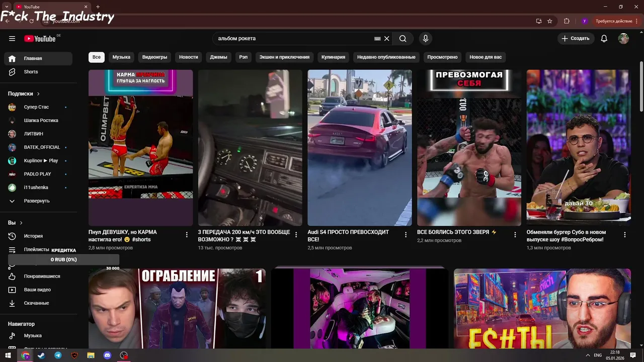Open the Windows Start menu
The height and width of the screenshot is (362, 644).
8,355
